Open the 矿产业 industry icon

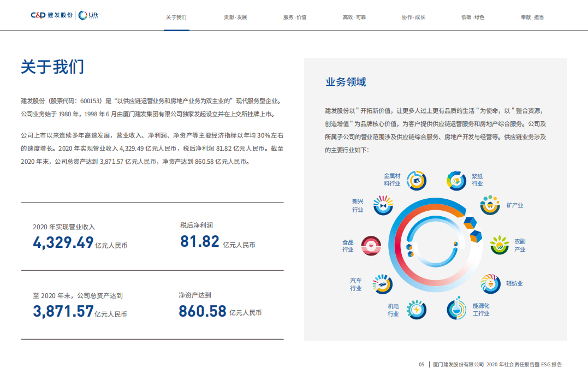491,206
